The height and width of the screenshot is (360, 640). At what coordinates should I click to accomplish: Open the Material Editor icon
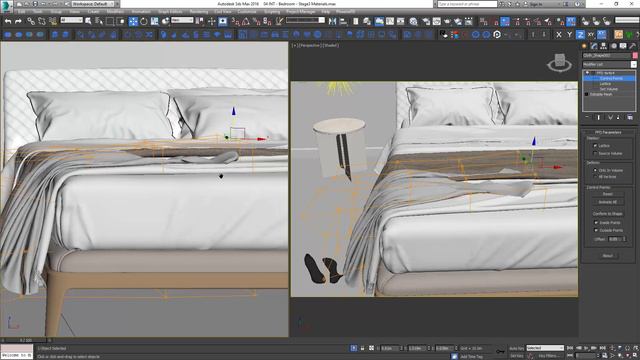tap(413, 21)
